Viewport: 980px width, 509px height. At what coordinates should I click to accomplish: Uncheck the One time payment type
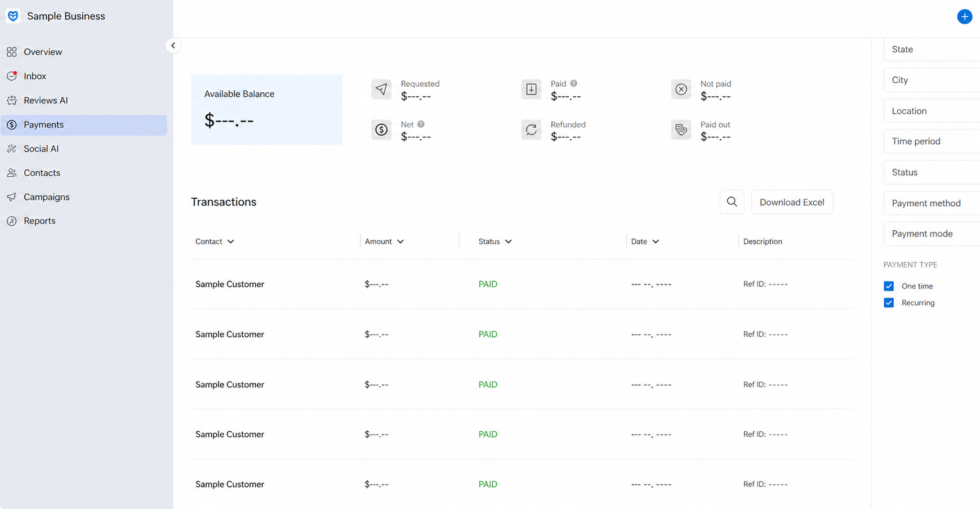(x=889, y=286)
